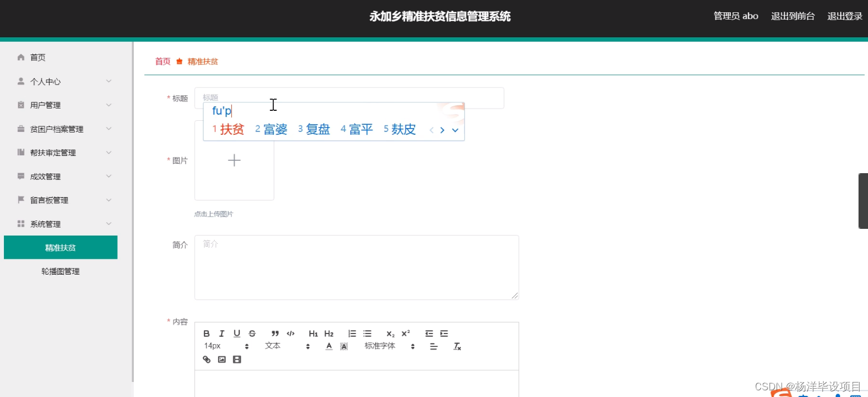Image resolution: width=868 pixels, height=397 pixels.
Task: Click 退出到前台 in the header
Action: coord(793,16)
